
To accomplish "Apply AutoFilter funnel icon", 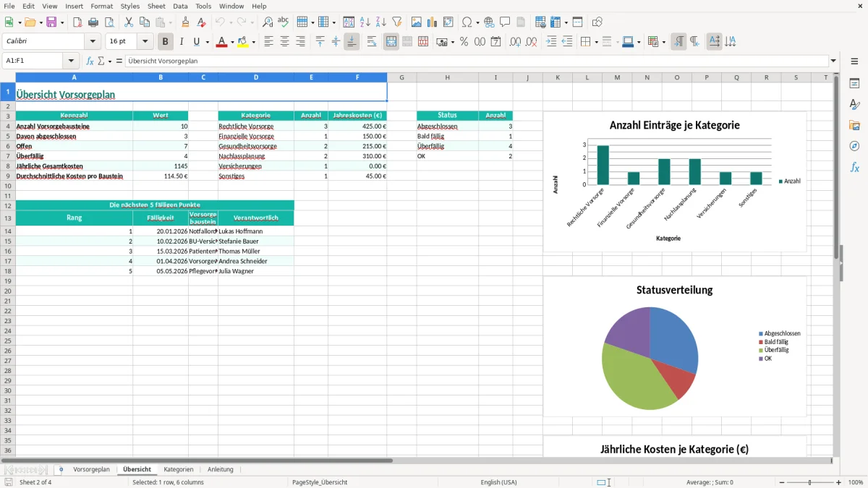I will coord(396,22).
